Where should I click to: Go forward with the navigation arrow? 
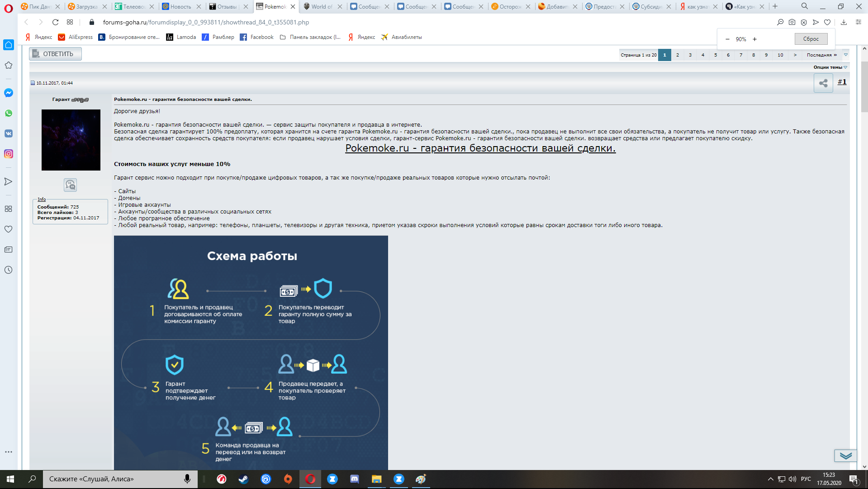pyautogui.click(x=41, y=22)
